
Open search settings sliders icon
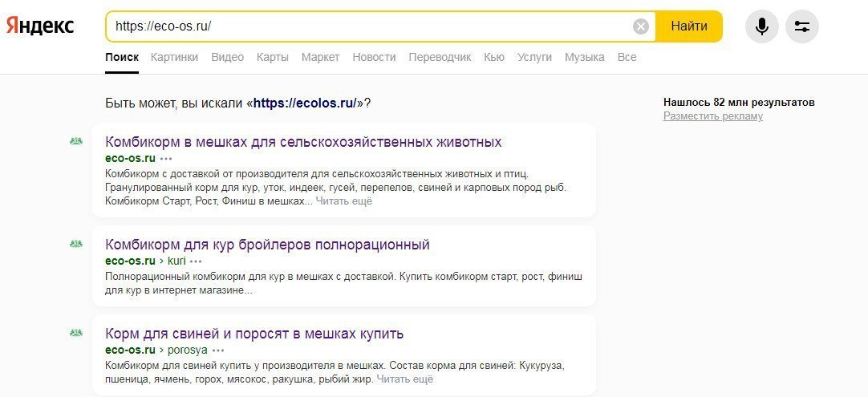tap(802, 26)
